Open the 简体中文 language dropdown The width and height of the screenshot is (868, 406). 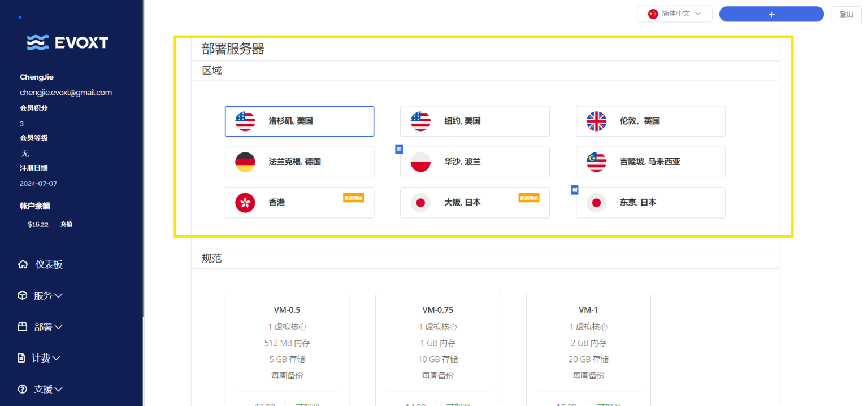(674, 14)
